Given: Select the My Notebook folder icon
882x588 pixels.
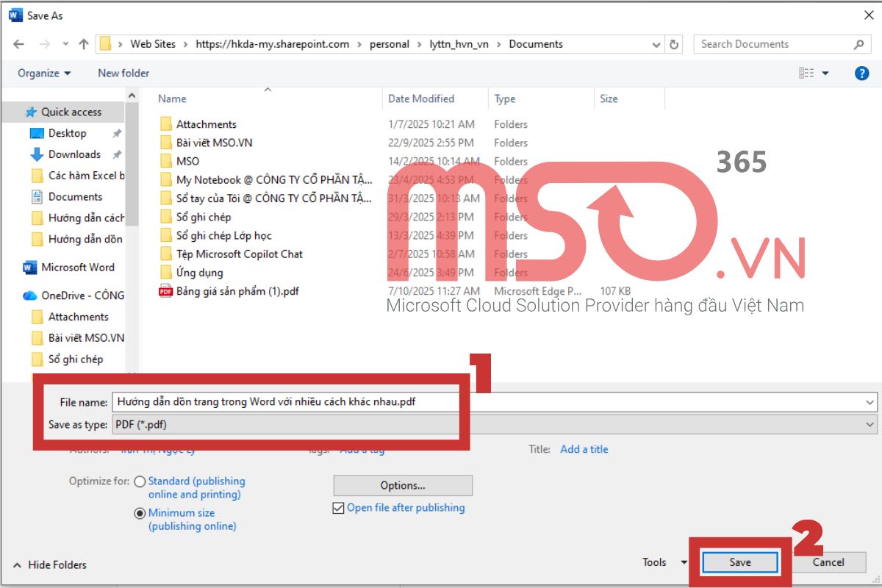Looking at the screenshot, I should pyautogui.click(x=165, y=179).
